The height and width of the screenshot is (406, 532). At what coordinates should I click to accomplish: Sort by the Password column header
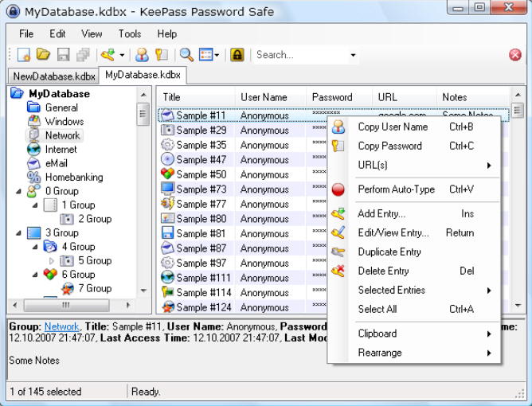(x=339, y=97)
